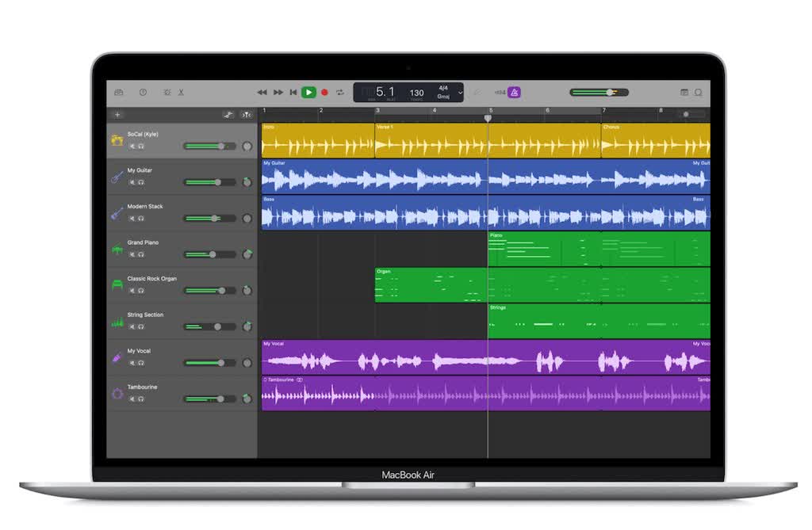
Task: Open the Gmaj key signature selector
Action: coord(444,98)
